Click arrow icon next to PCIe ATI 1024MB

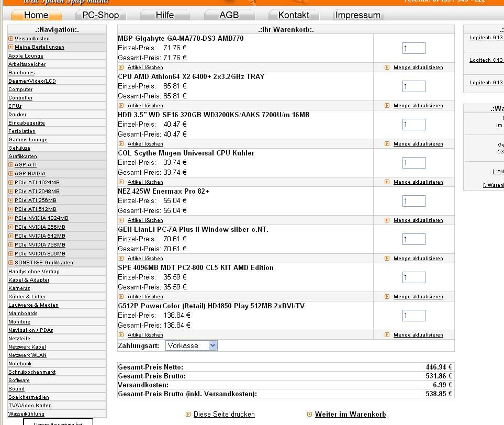pyautogui.click(x=11, y=183)
